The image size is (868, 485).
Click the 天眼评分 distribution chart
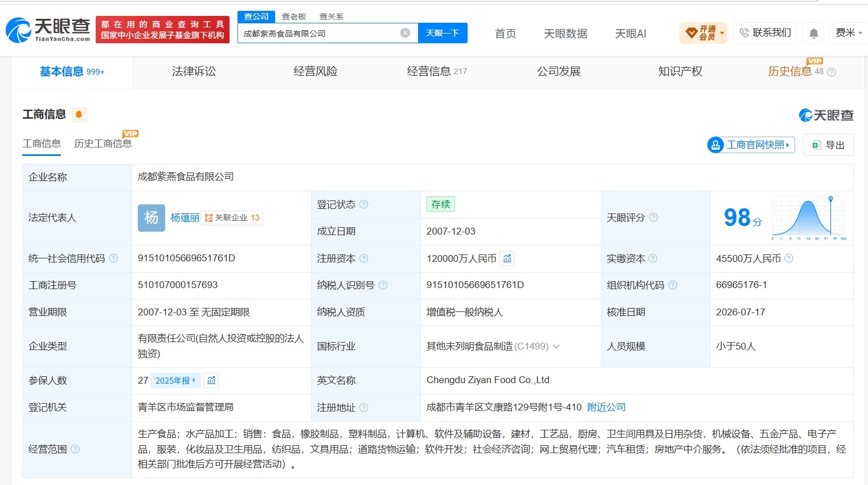click(x=809, y=218)
